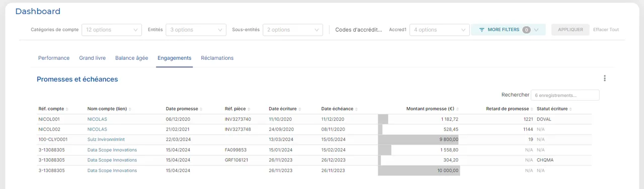Click the MORE FILTERS button label
Viewport: 644px width, 189px height.
[x=503, y=30]
